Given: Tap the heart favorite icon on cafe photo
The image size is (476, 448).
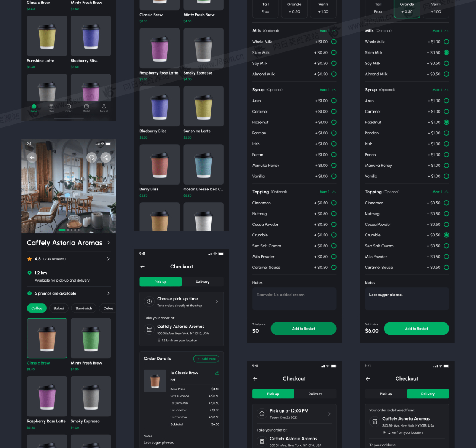Looking at the screenshot, I should click(x=91, y=158).
